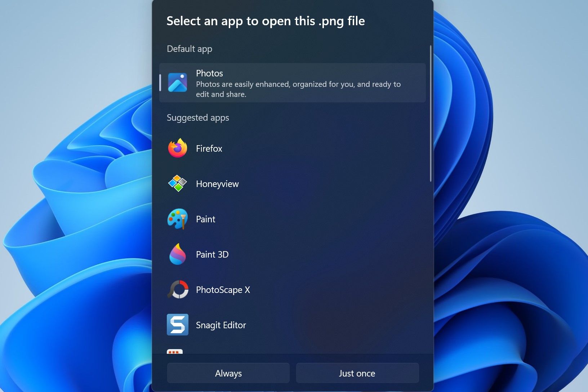Viewport: 588px width, 392px height.
Task: Click the Photos description text
Action: click(x=298, y=89)
